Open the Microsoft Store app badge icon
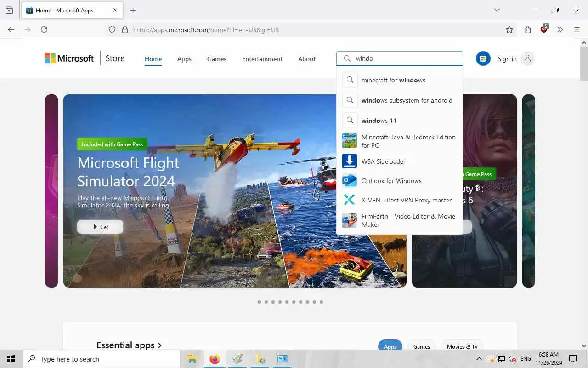 tap(483, 58)
